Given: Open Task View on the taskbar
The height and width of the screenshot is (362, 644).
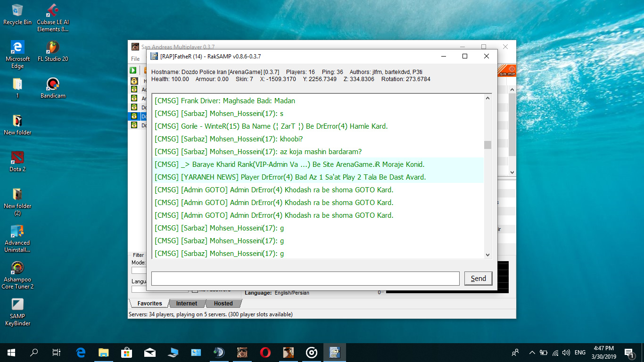Looking at the screenshot, I should pos(57,352).
